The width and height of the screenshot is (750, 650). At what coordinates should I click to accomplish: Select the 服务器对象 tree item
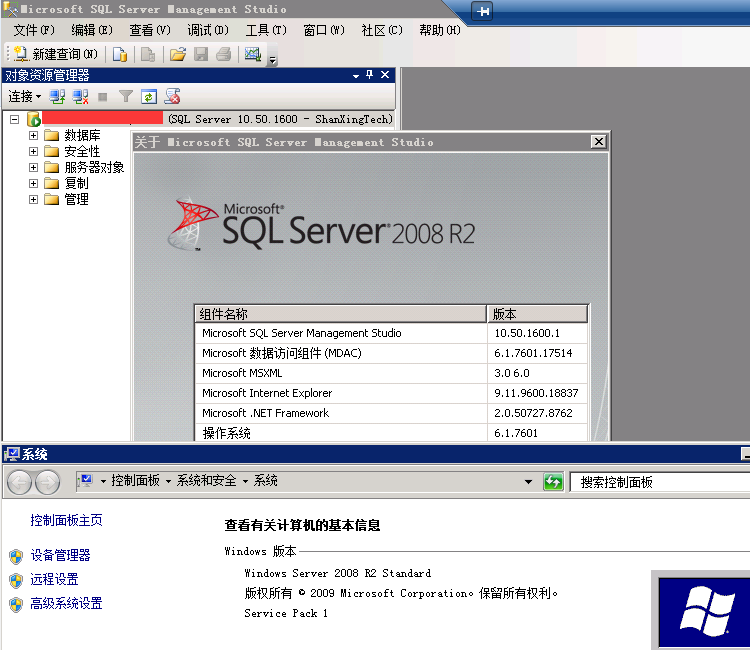(94, 167)
